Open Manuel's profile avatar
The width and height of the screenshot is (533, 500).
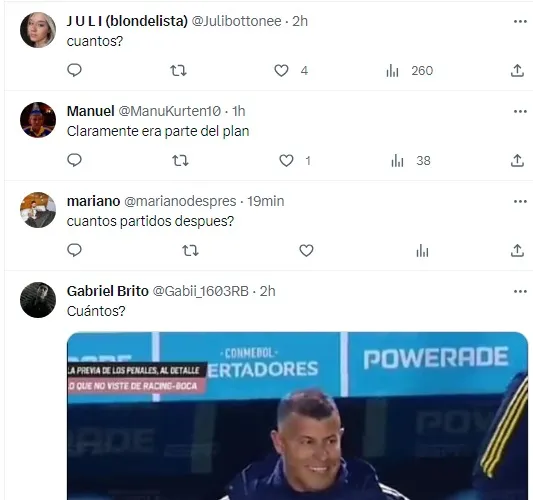tap(38, 120)
